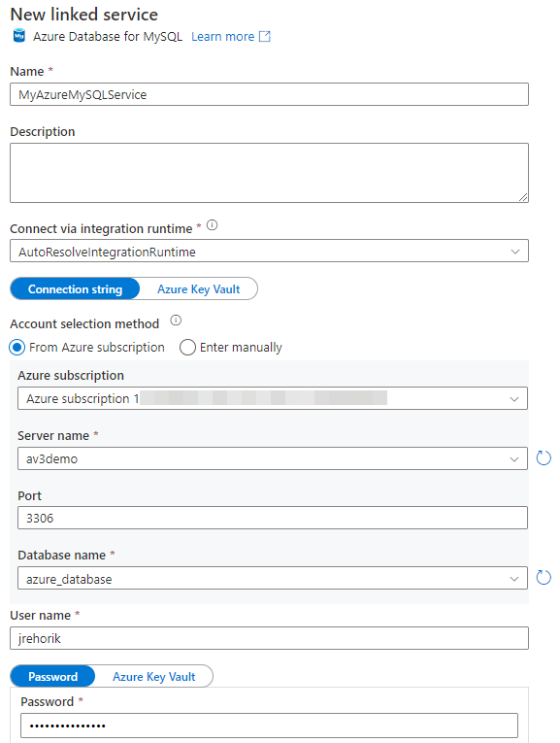Screen dimensions: 560x743
Task: Select From Azure subscription radio button
Action: pos(17,348)
